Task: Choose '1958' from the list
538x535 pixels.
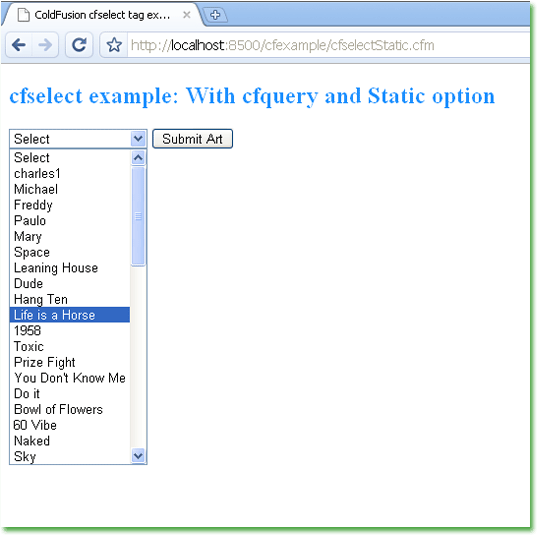Action: (x=70, y=331)
